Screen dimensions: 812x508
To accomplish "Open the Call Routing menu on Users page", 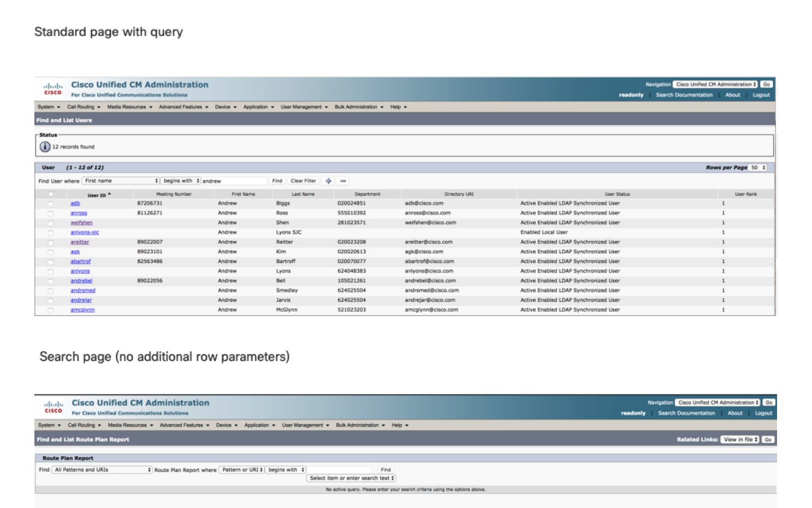I will click(83, 107).
